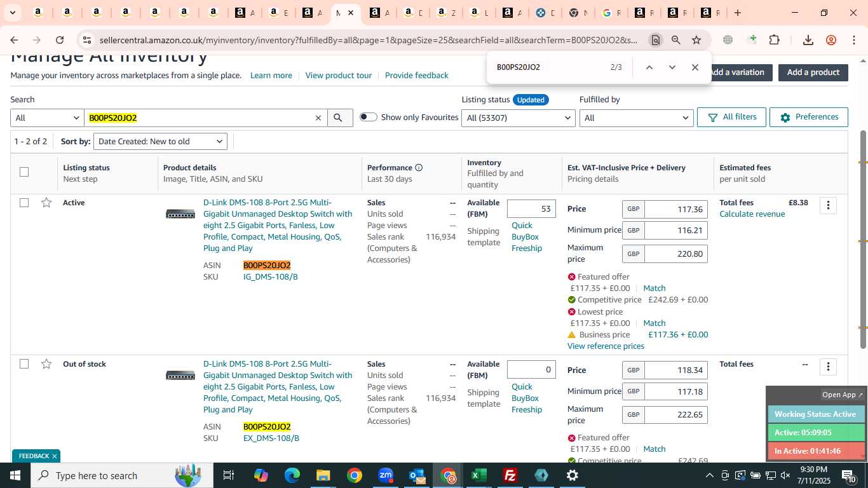868x488 pixels.
Task: Click Add a variation button
Action: pyautogui.click(x=737, y=72)
